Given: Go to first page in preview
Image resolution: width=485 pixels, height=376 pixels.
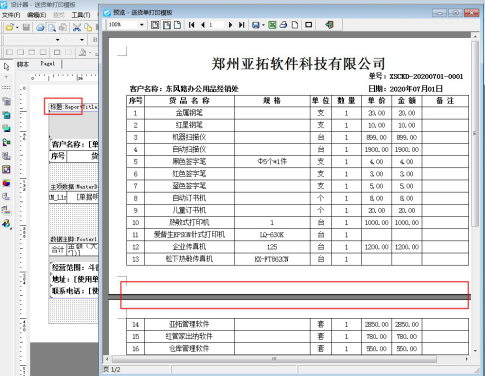Looking at the screenshot, I should click(192, 25).
